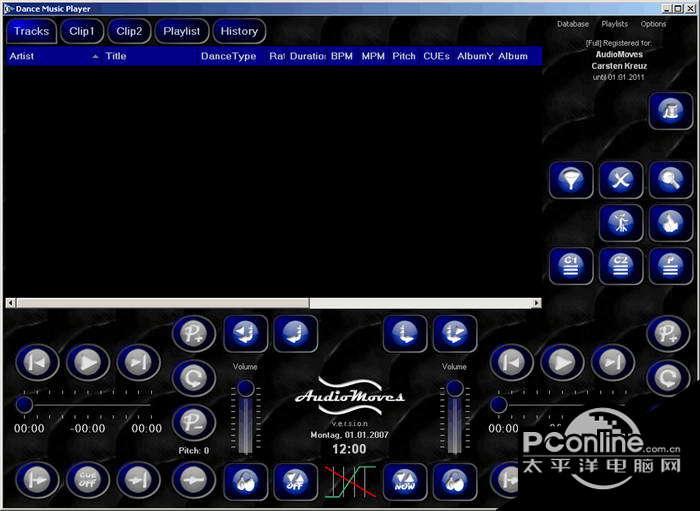Skip to next track on right deck
The image size is (700, 511).
612,363
